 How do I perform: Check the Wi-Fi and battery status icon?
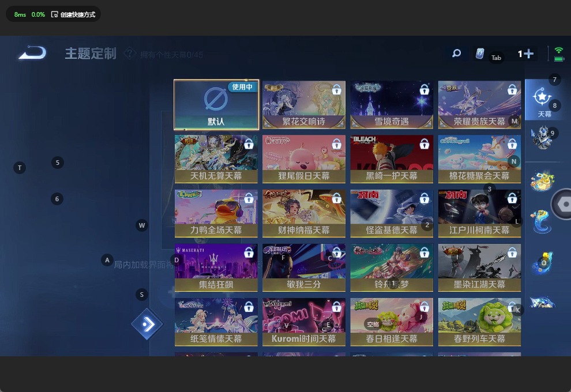pyautogui.click(x=559, y=54)
